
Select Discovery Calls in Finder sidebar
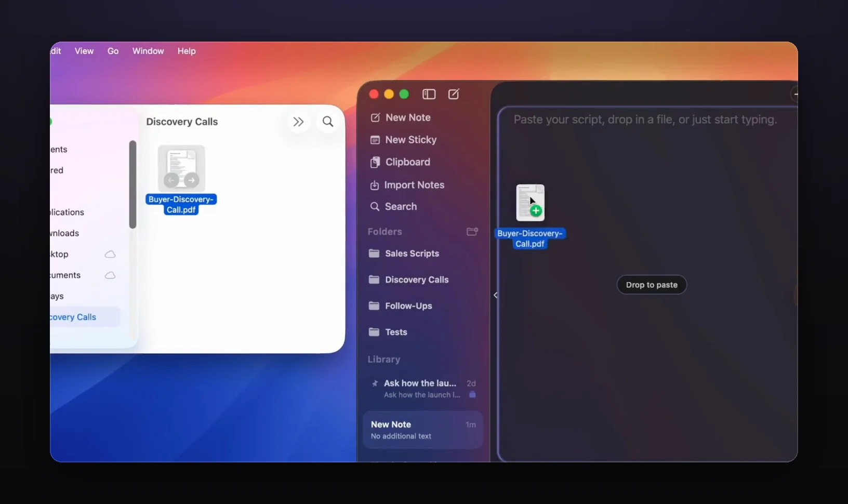[85, 317]
